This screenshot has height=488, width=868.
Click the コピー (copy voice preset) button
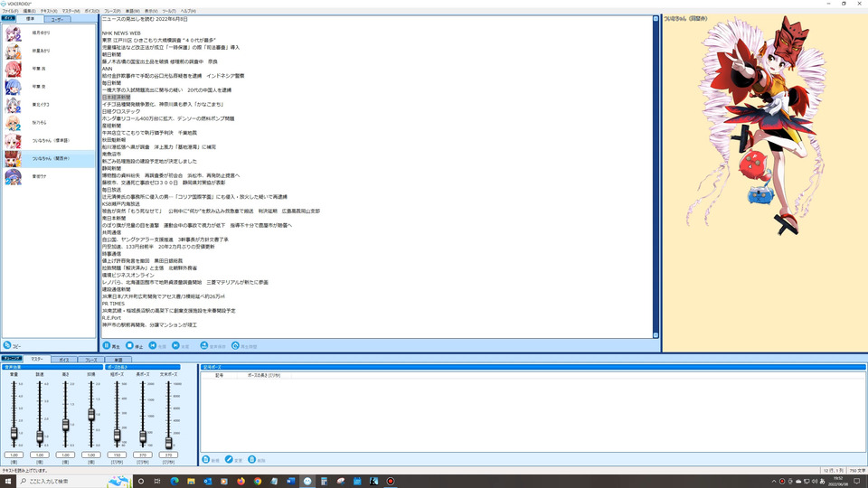coord(12,345)
